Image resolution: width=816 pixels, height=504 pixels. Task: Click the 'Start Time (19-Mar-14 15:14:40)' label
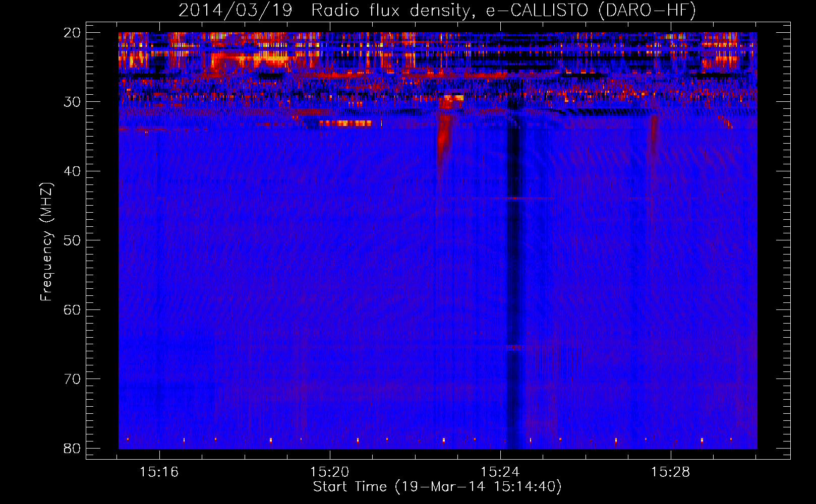click(437, 487)
